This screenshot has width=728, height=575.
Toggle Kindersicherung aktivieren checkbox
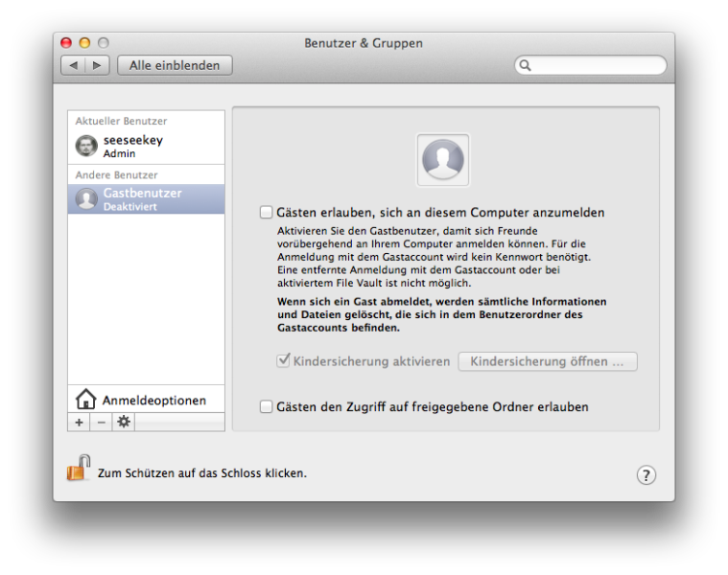283,360
